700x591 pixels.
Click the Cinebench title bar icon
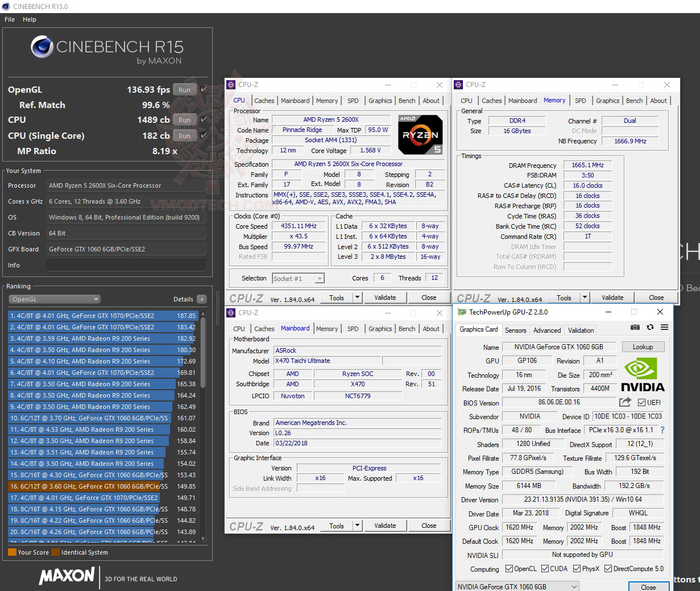point(6,6)
